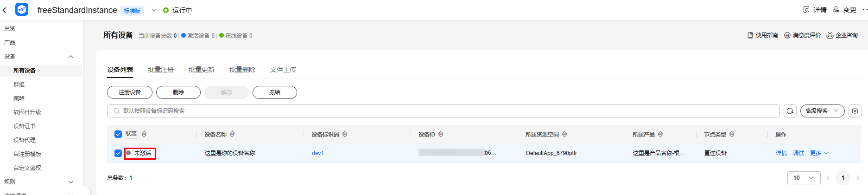The height and width of the screenshot is (195, 868).
Task: Switch to the 批量注册 tab
Action: tap(161, 70)
